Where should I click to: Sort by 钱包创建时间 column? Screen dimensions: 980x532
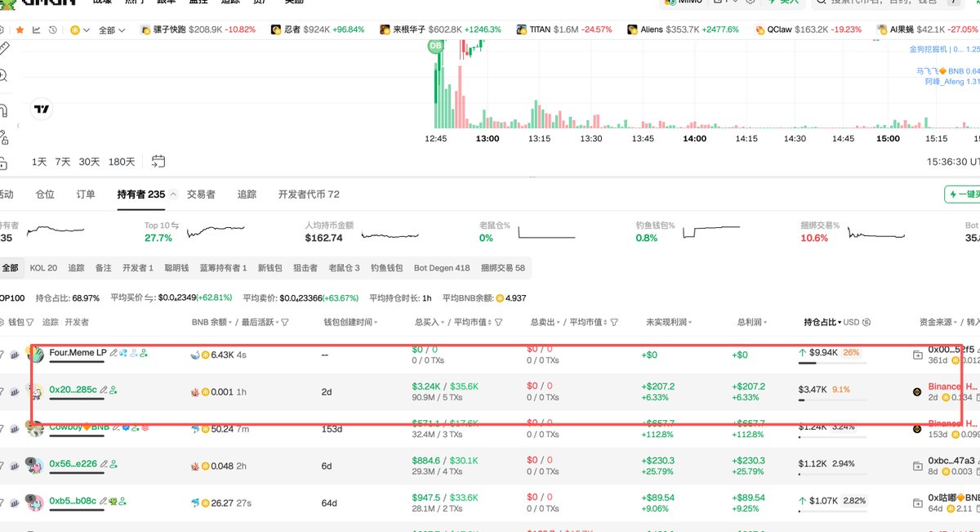point(350,323)
